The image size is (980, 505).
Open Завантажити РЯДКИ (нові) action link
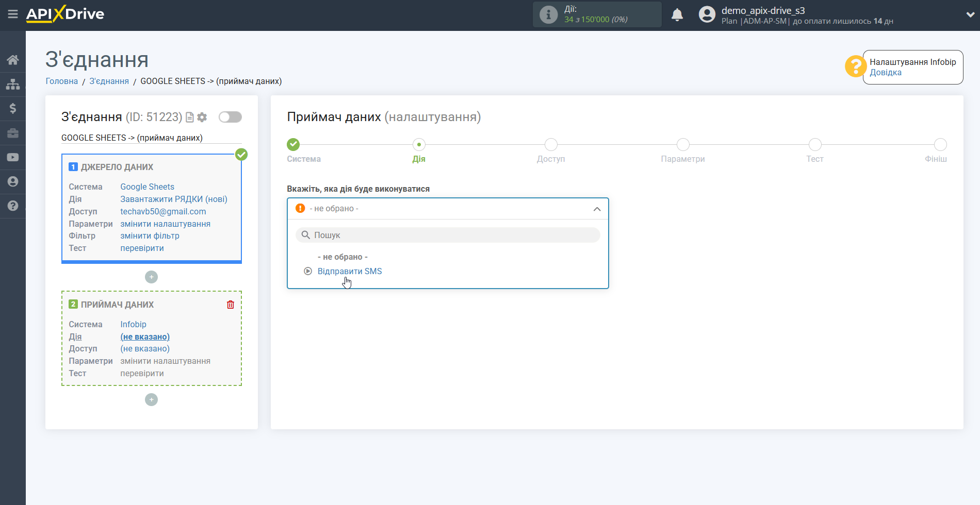(x=174, y=199)
